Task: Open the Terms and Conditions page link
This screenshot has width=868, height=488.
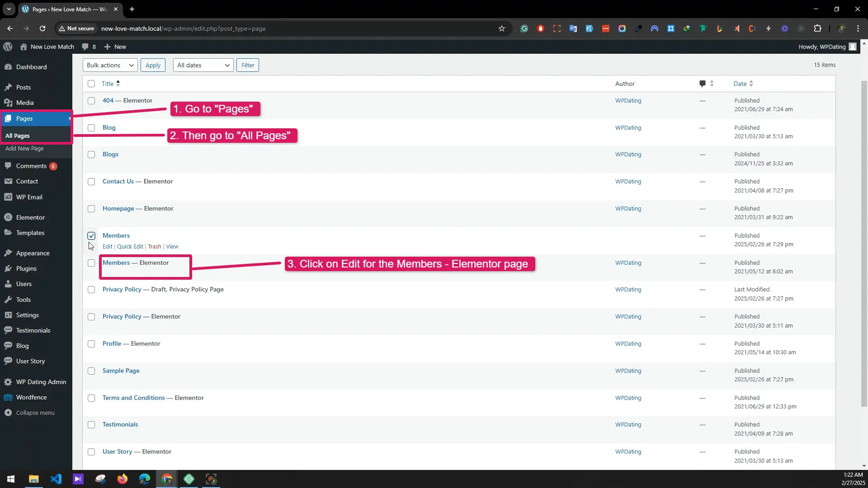Action: (x=134, y=398)
